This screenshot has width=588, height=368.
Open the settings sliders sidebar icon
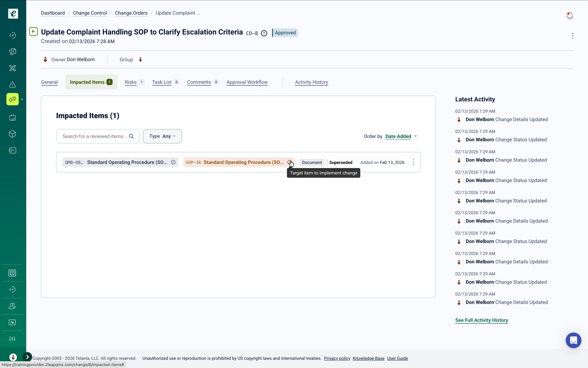pos(12,339)
